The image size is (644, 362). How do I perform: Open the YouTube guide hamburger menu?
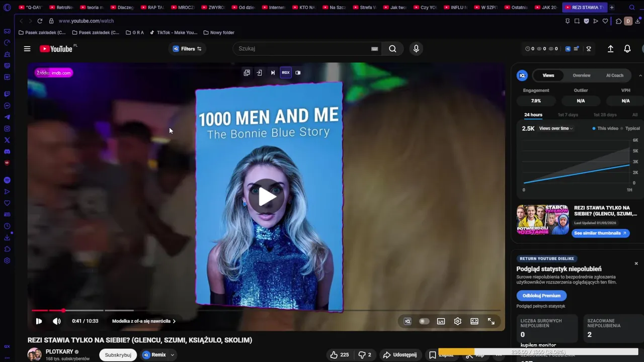click(x=27, y=49)
